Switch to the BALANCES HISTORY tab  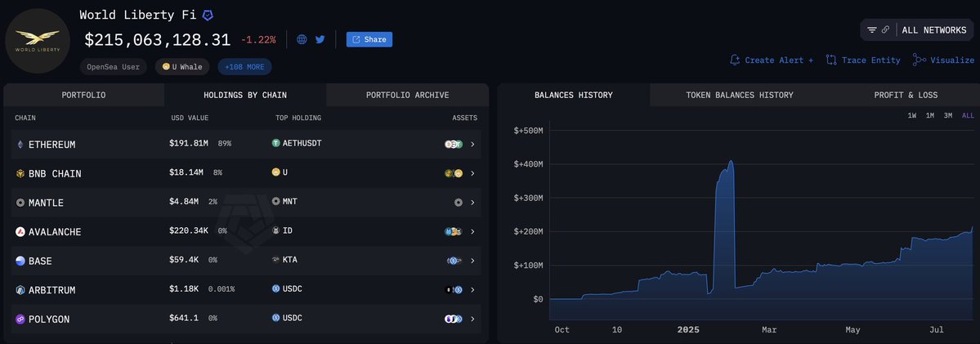pos(574,95)
